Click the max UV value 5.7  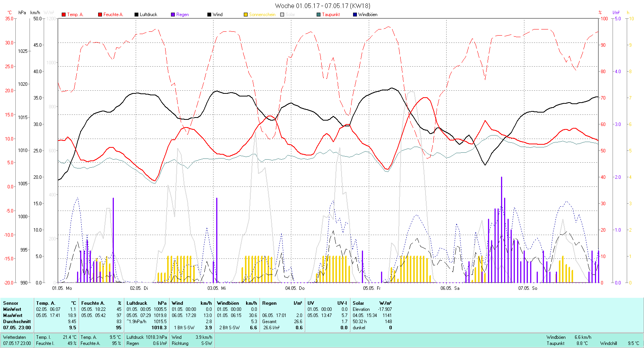coord(344,315)
